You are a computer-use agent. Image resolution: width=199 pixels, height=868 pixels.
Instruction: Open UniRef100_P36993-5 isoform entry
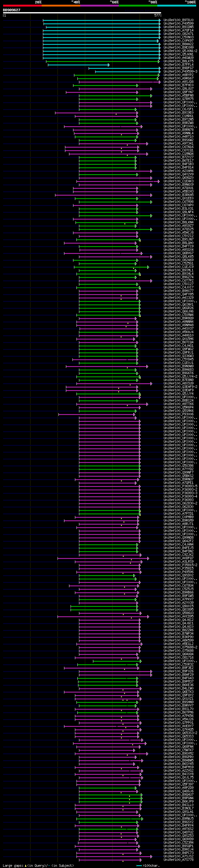point(181,486)
